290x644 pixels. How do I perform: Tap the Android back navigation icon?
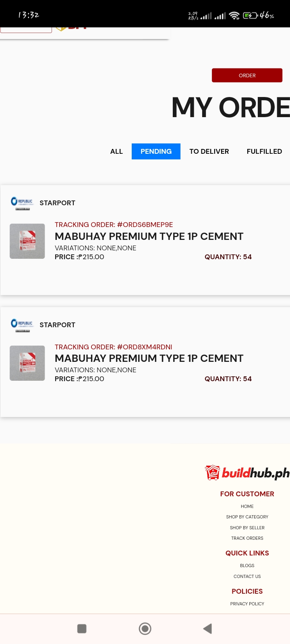coord(207,628)
